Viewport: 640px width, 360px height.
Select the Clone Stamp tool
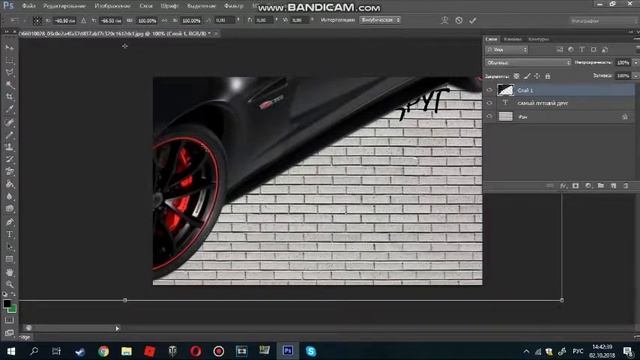point(9,147)
